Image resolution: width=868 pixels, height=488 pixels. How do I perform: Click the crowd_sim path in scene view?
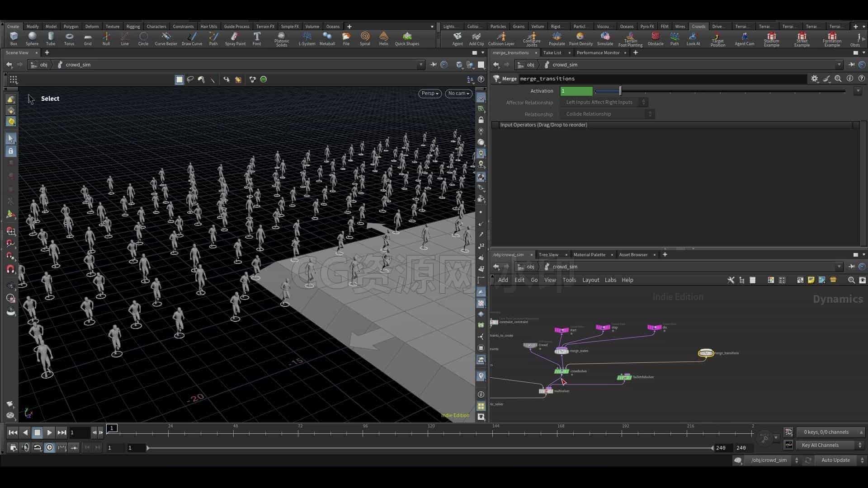pos(78,65)
